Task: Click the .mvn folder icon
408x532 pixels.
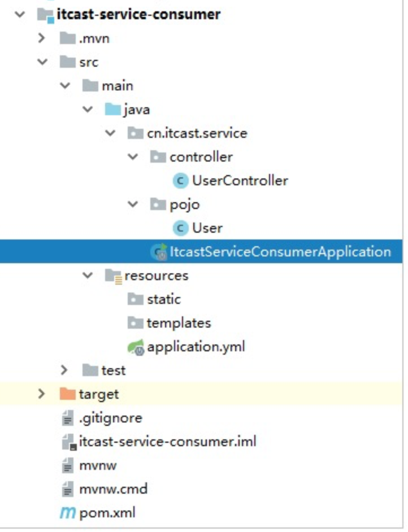Action: tap(68, 38)
